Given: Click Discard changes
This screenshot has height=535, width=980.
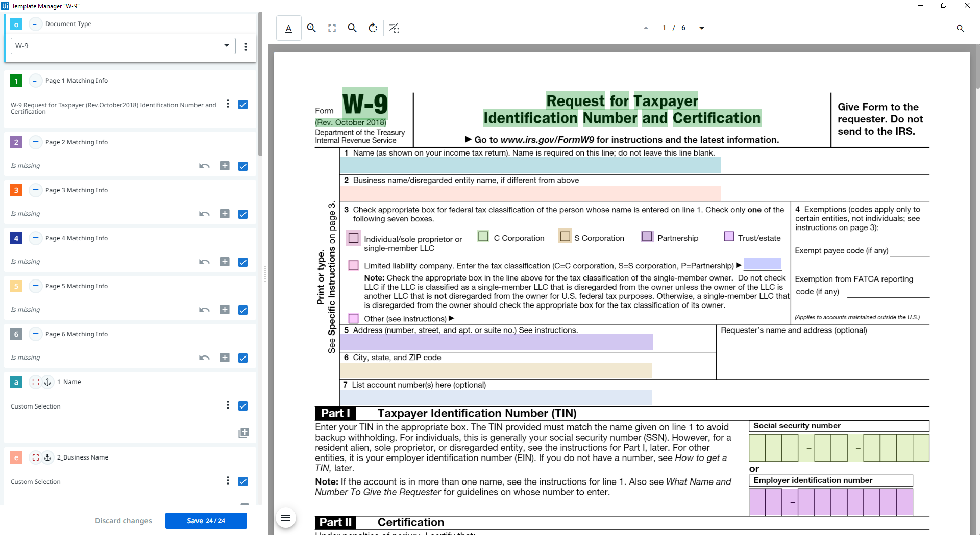Looking at the screenshot, I should click(x=124, y=520).
